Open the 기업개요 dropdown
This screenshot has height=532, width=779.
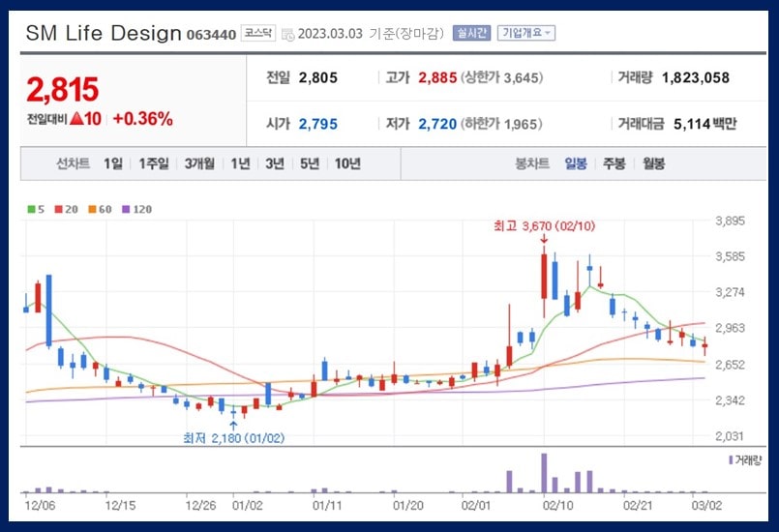526,33
